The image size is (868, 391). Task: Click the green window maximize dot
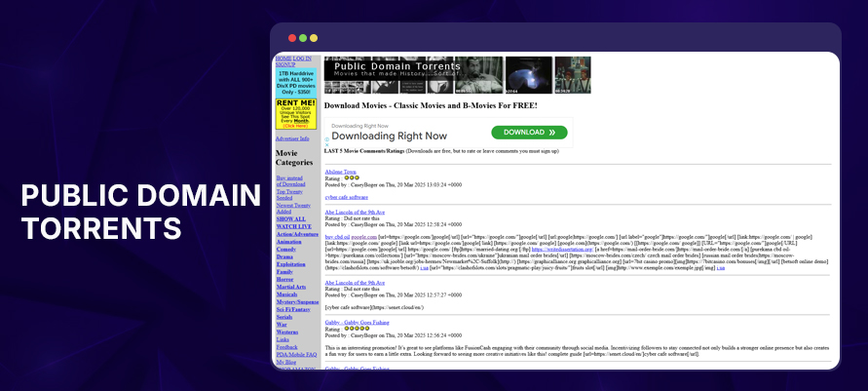pyautogui.click(x=303, y=38)
